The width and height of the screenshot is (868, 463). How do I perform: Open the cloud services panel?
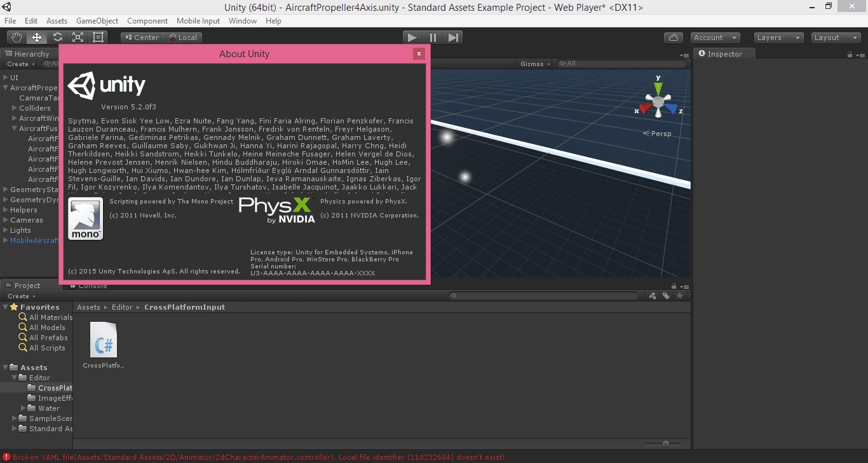pyautogui.click(x=673, y=38)
